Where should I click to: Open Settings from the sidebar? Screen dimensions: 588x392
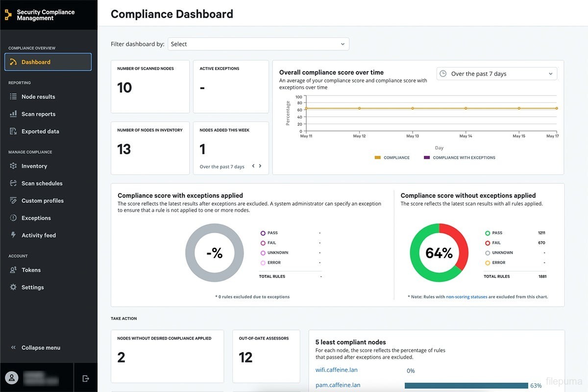point(32,288)
